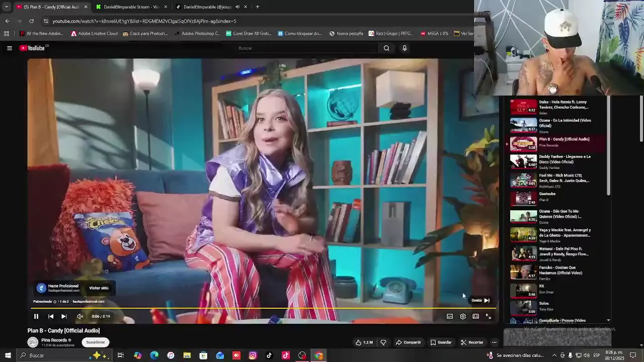
Task: Click the playlist panel scrollbar
Action: point(608,146)
